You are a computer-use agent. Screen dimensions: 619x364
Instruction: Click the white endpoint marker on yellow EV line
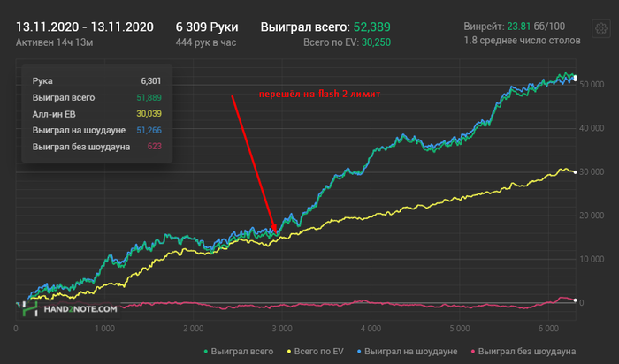click(x=575, y=172)
